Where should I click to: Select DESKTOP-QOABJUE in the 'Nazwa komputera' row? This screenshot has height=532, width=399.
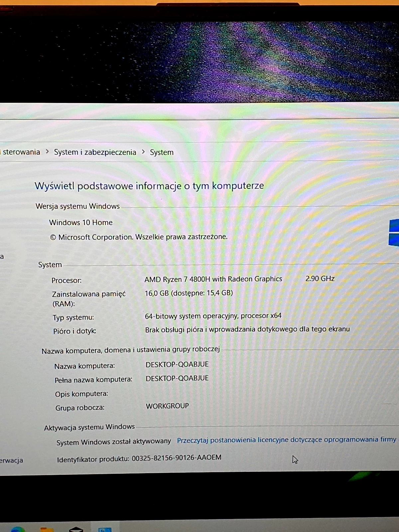click(177, 364)
